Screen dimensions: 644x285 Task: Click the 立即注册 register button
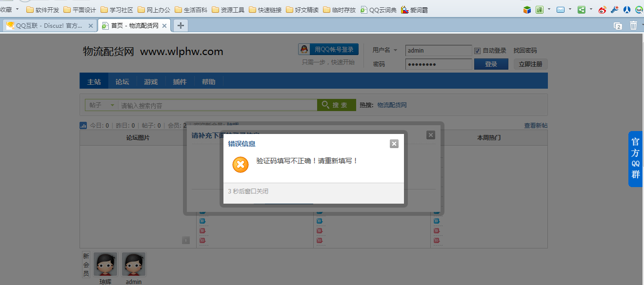[531, 64]
